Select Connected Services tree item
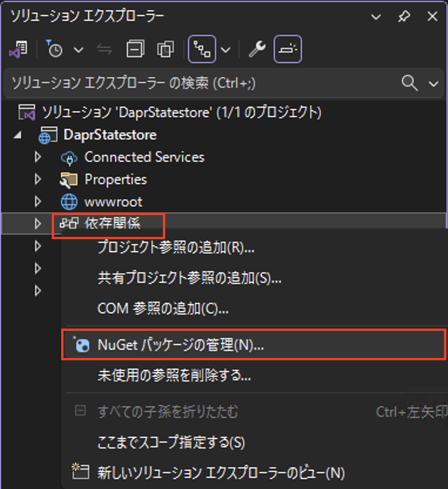This screenshot has height=489, width=448. pos(144,157)
